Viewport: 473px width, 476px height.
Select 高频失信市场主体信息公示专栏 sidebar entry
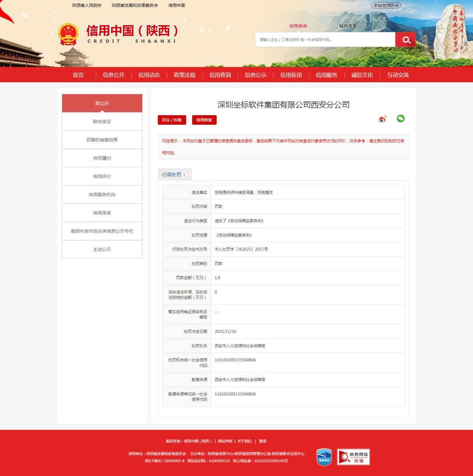pos(102,231)
